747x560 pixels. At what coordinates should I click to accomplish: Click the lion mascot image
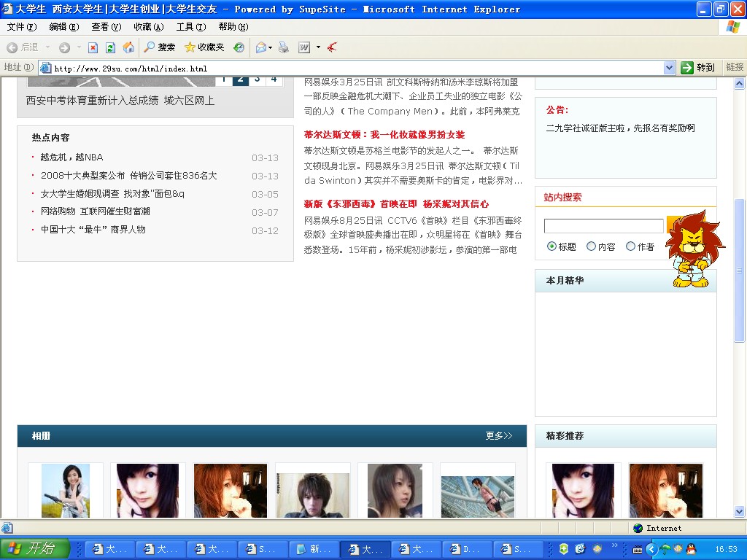tap(694, 249)
